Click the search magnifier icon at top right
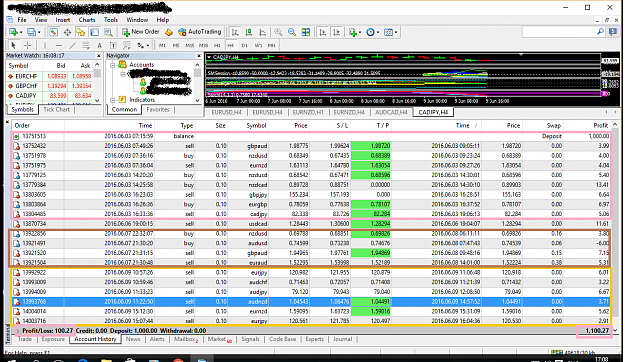 coord(600,31)
